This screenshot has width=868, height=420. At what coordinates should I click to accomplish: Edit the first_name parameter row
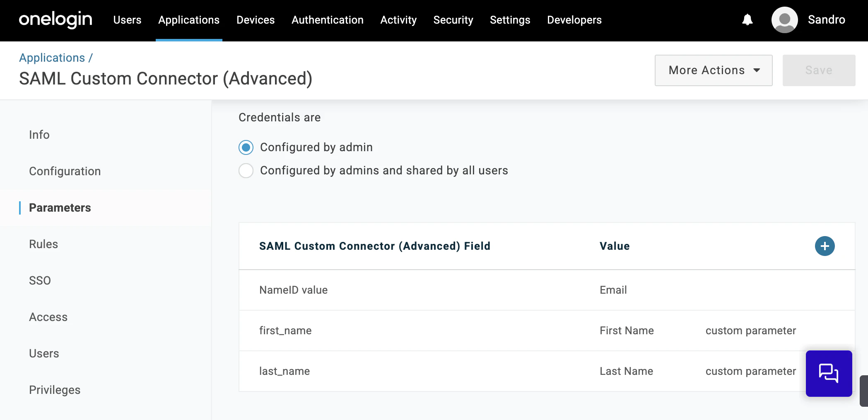pyautogui.click(x=285, y=331)
